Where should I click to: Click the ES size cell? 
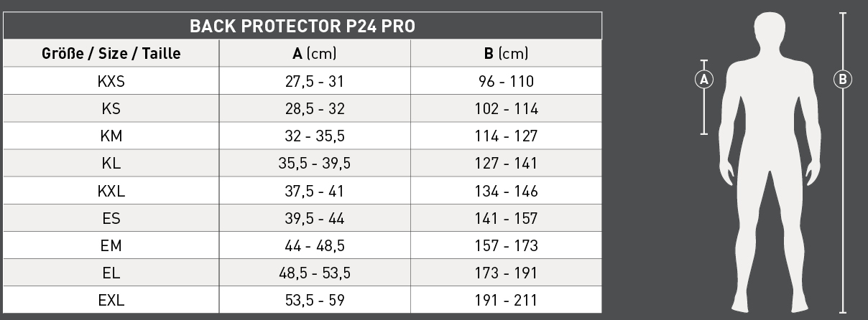111,218
